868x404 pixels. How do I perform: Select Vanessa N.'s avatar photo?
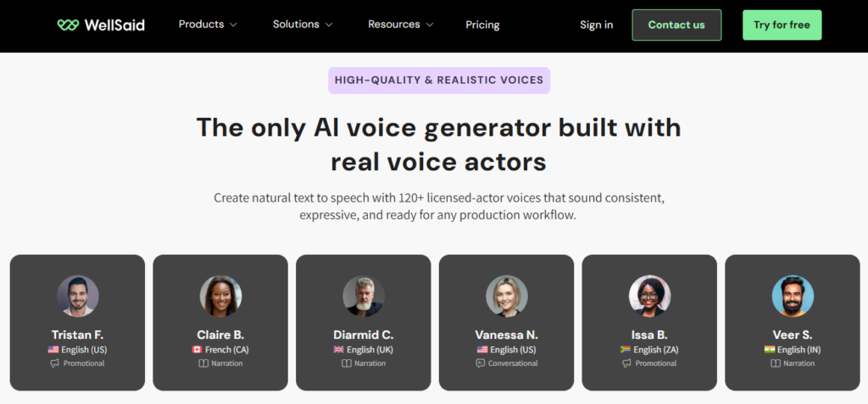coord(507,296)
